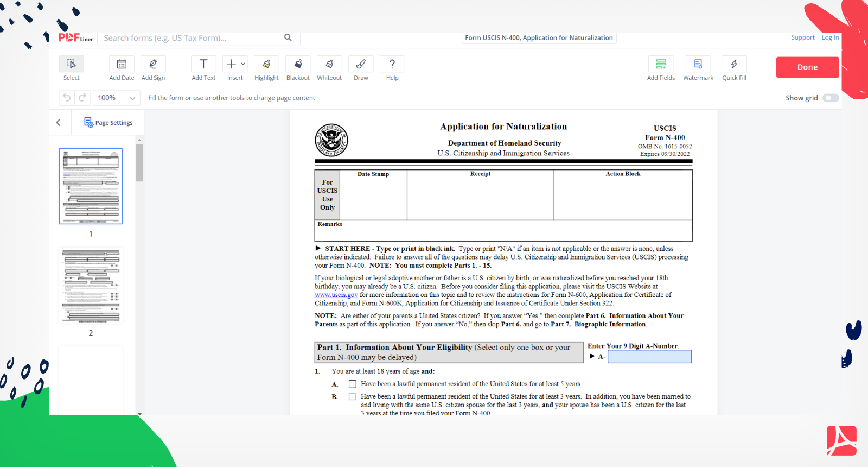Screen dimensions: 868x467
Task: Open the Add Sign tool
Action: [153, 64]
